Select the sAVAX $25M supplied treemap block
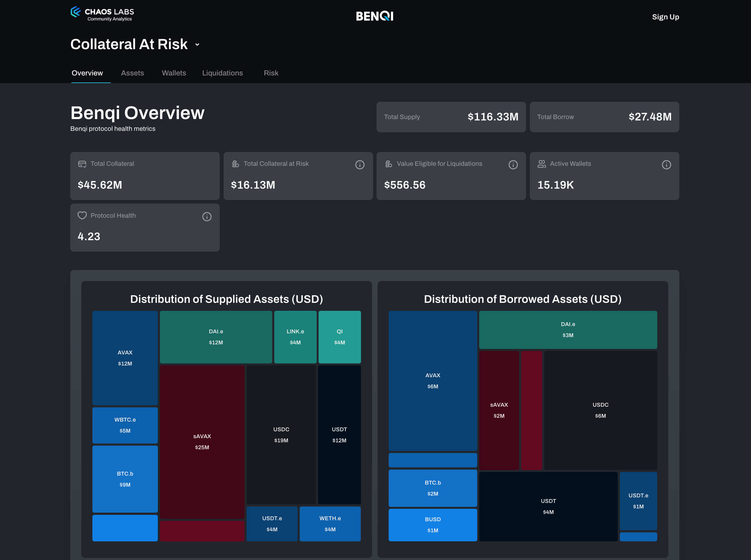 [x=202, y=442]
